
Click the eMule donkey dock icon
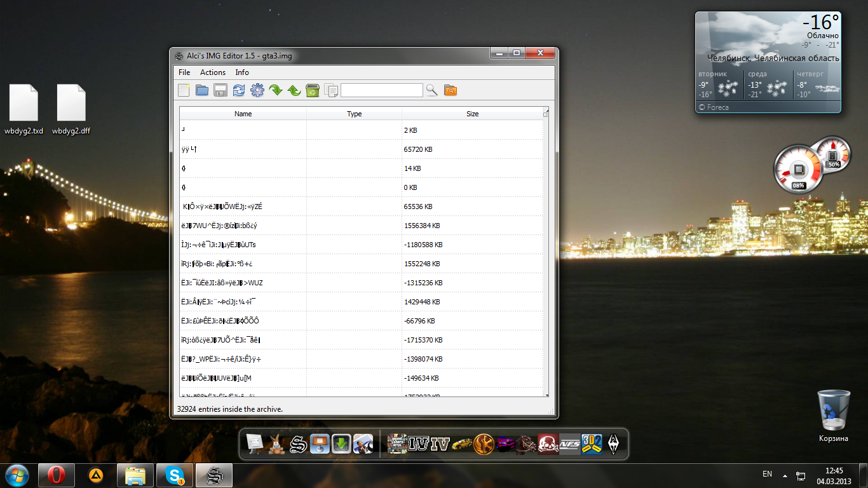click(276, 444)
